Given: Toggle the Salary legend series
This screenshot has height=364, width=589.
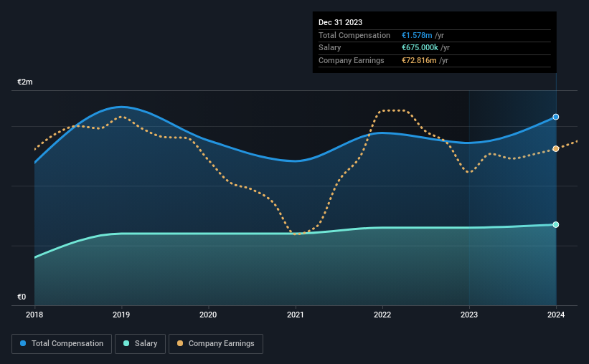Looking at the screenshot, I should [140, 344].
